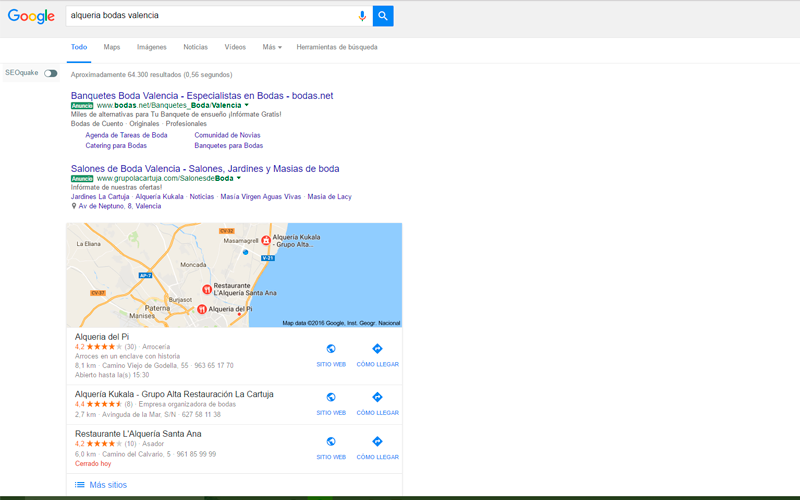Open Salones de Boda Valencia ad headline

tap(205, 168)
